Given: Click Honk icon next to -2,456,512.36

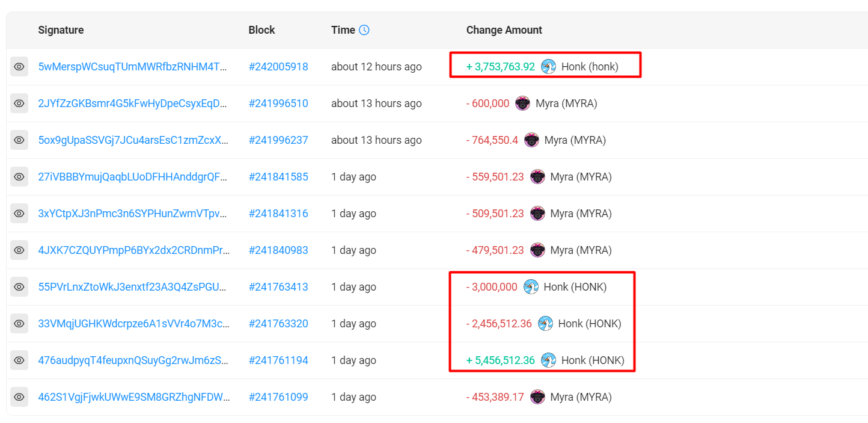Looking at the screenshot, I should [x=545, y=324].
